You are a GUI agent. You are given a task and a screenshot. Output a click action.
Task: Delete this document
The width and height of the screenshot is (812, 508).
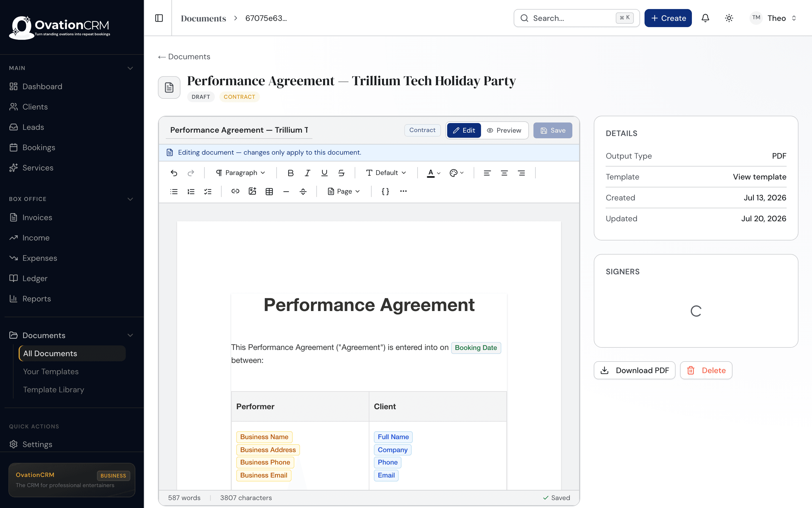point(706,370)
